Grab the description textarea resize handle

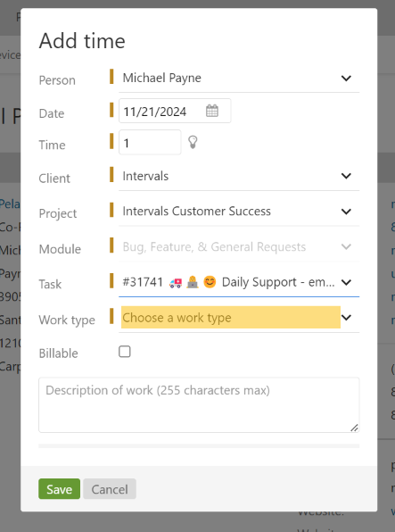click(x=354, y=428)
